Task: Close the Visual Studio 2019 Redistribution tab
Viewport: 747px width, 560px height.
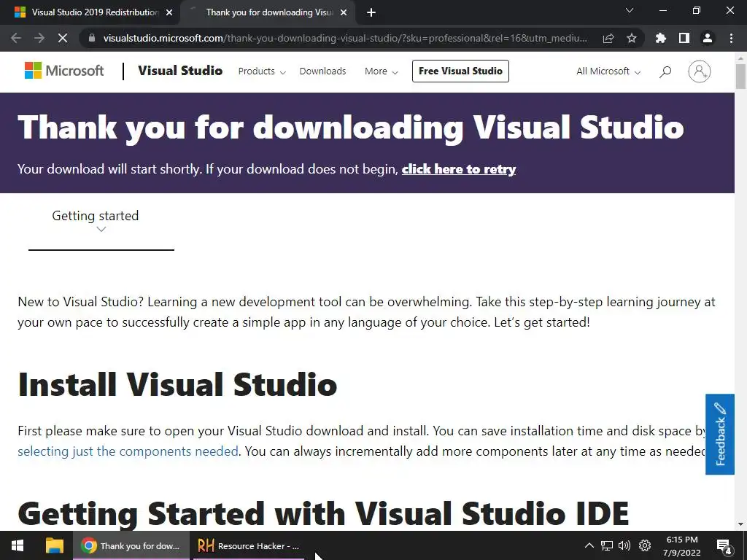Action: tap(169, 12)
